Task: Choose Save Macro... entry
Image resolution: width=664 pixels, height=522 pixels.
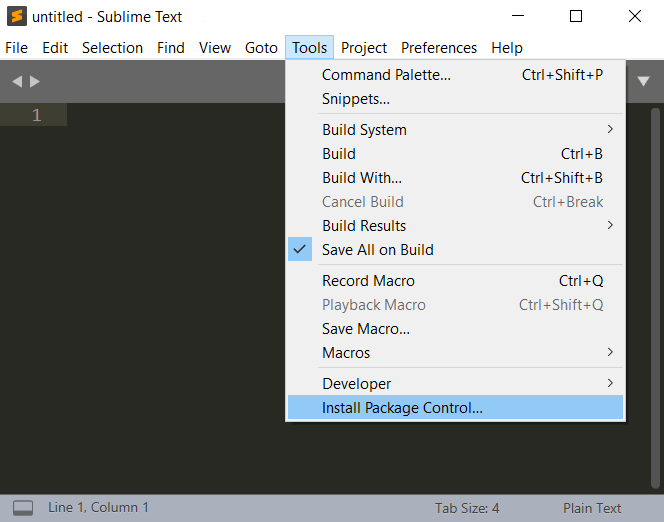Action: (455, 329)
